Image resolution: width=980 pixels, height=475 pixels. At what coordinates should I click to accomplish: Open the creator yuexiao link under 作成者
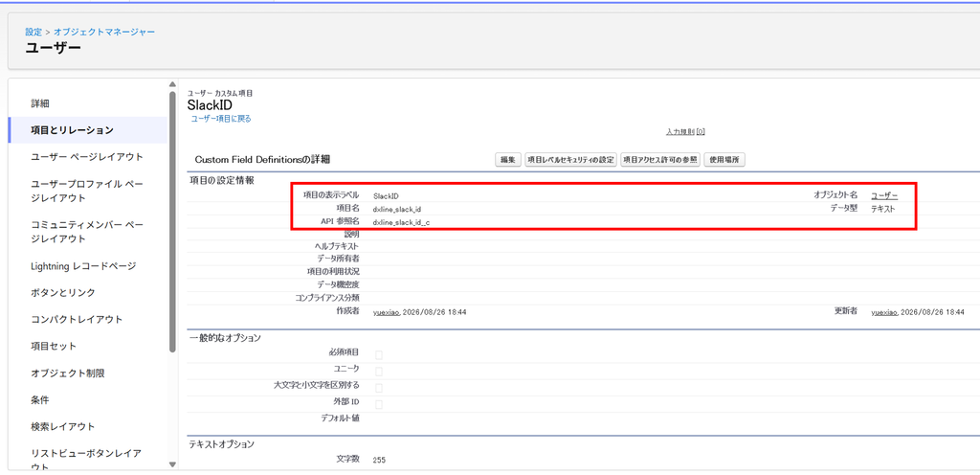(387, 312)
